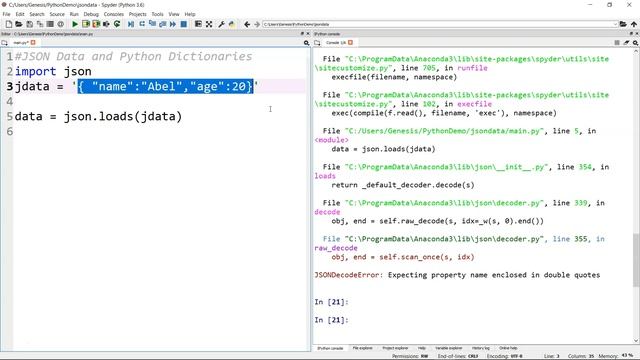Switch to the Help pane tab

[x=422, y=348]
